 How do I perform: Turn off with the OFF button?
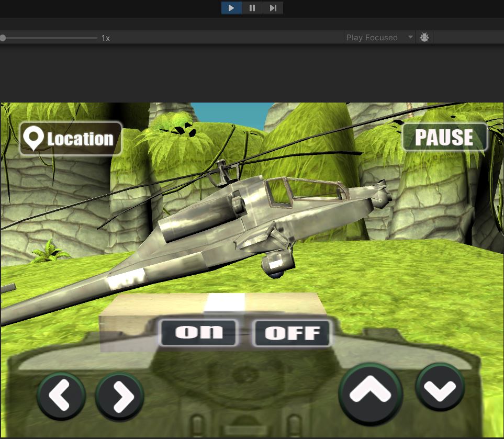point(292,333)
